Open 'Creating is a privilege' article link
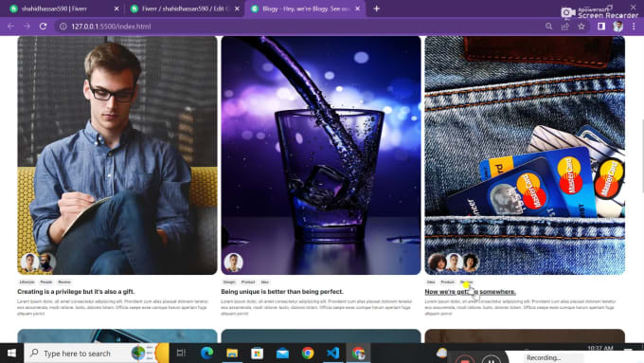Viewport: 644px width, 363px height. click(x=76, y=292)
